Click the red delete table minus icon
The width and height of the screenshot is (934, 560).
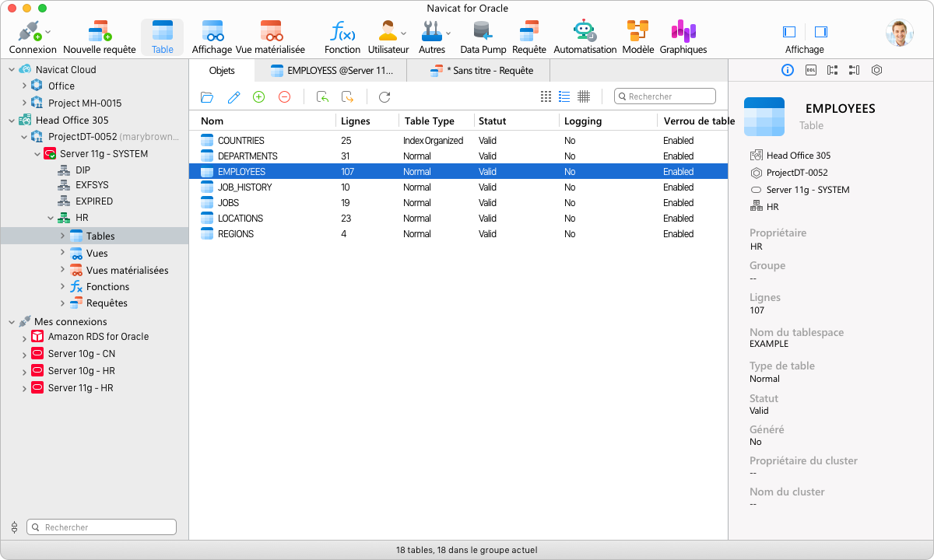click(x=285, y=96)
